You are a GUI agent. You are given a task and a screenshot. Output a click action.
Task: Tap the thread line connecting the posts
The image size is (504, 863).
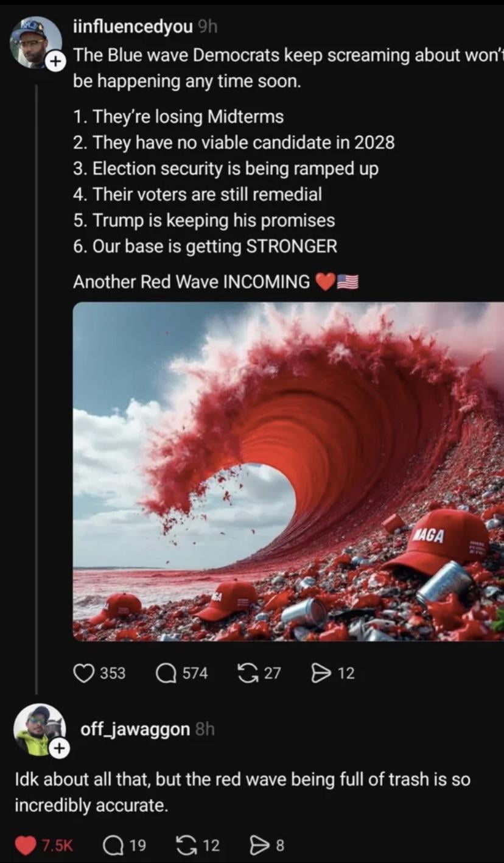(x=37, y=390)
